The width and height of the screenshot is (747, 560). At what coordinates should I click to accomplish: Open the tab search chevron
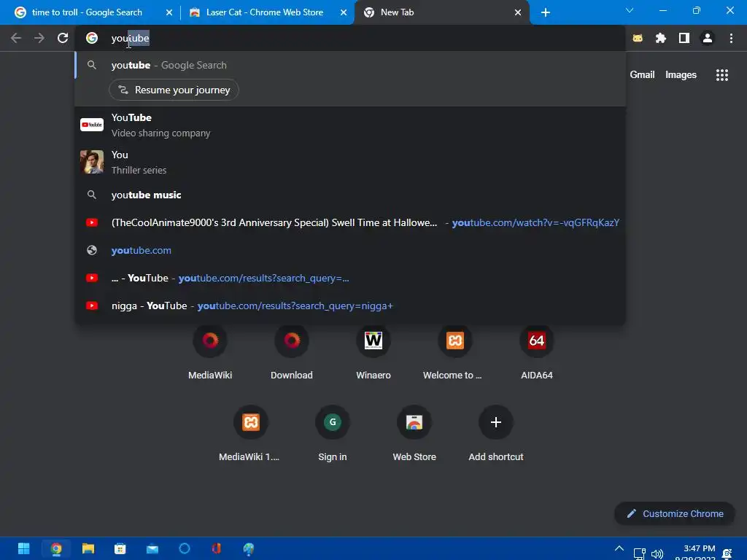[629, 10]
